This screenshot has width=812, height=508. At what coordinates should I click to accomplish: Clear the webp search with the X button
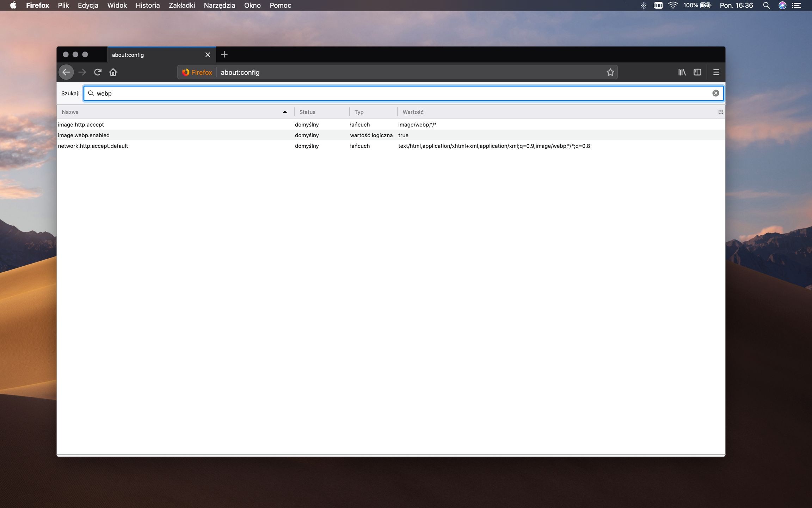[x=715, y=93]
